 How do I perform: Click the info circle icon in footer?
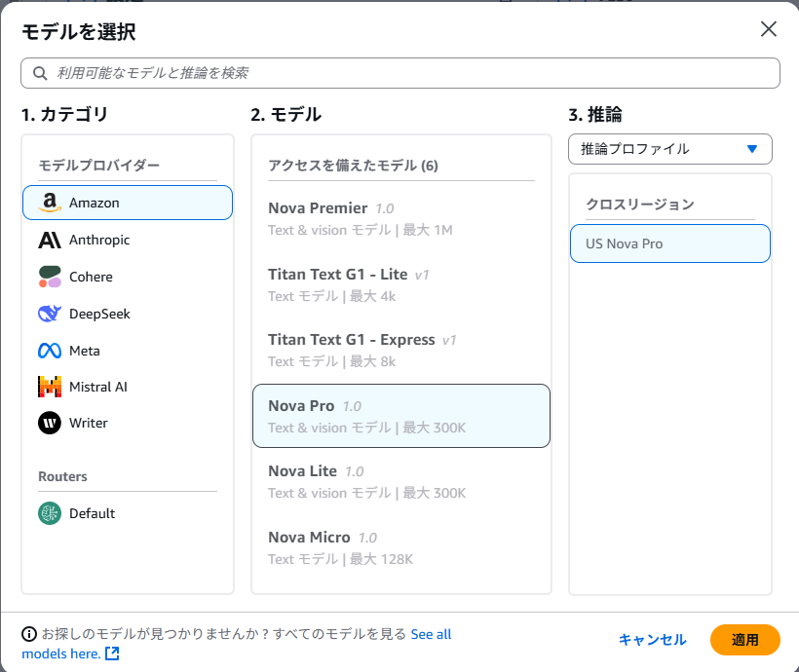pyautogui.click(x=29, y=634)
